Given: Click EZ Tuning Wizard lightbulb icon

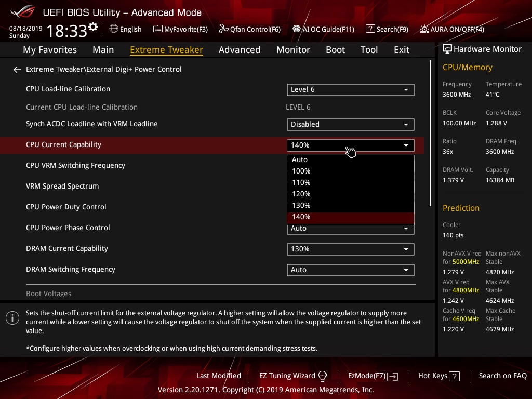Looking at the screenshot, I should click(x=322, y=376).
